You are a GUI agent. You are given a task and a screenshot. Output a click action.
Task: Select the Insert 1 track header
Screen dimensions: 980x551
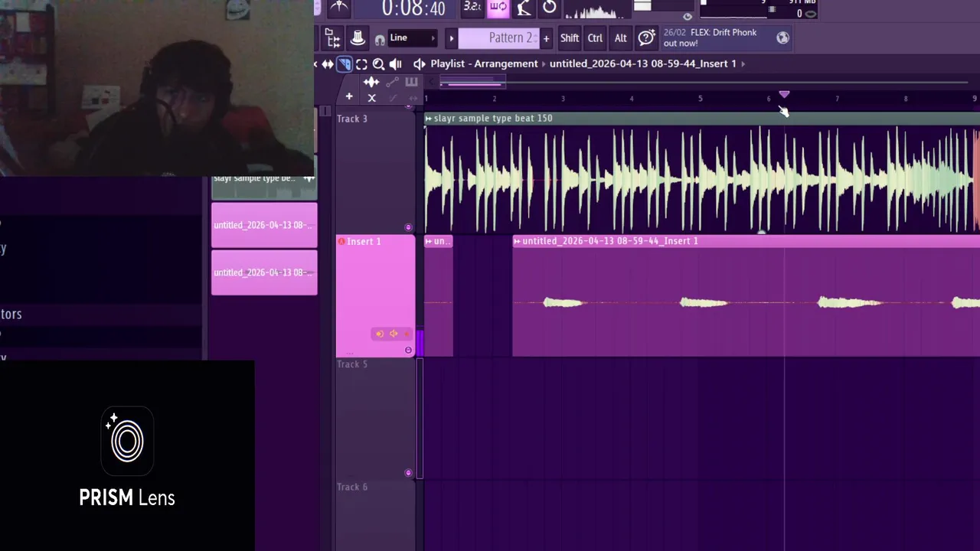[x=375, y=296]
